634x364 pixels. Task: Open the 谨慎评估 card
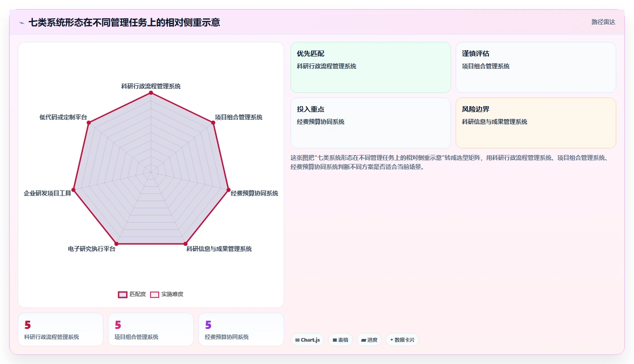tap(536, 67)
